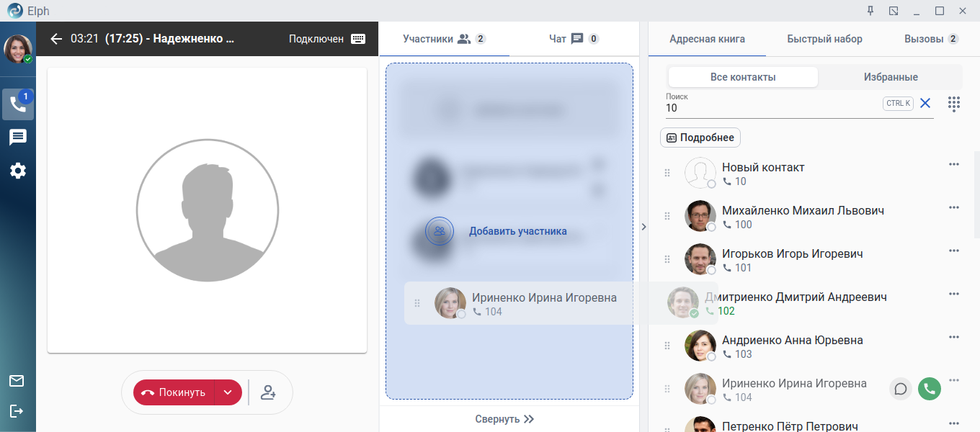Click the user profile avatar at top-left

click(x=18, y=49)
